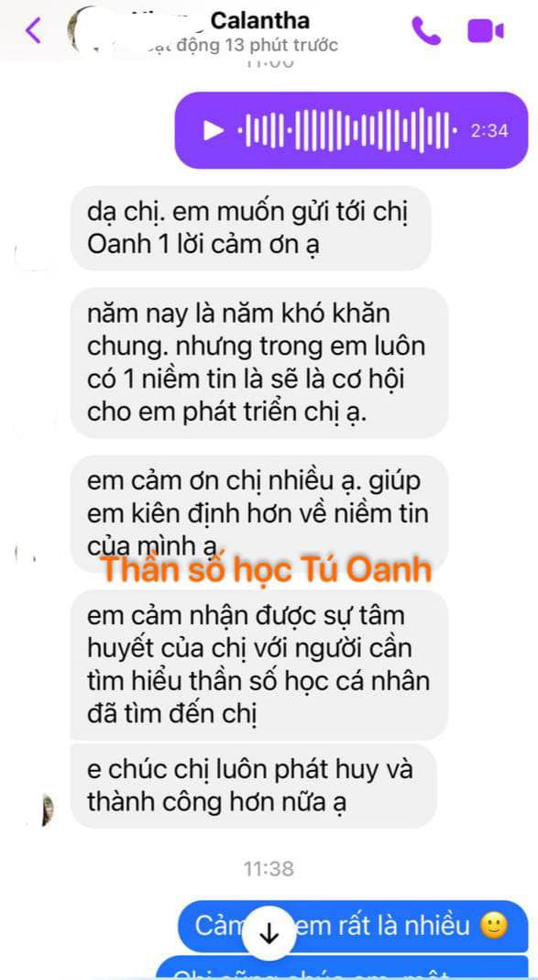Select message starting 'năm nay là năm khó khăn'
This screenshot has width=538, height=980.
[258, 362]
